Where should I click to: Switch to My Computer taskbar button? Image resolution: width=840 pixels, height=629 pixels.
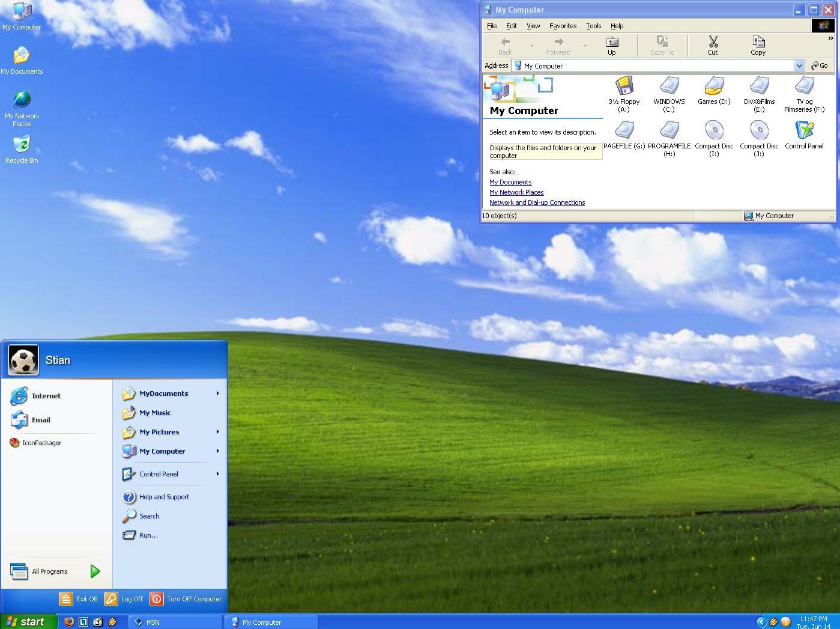[x=271, y=622]
